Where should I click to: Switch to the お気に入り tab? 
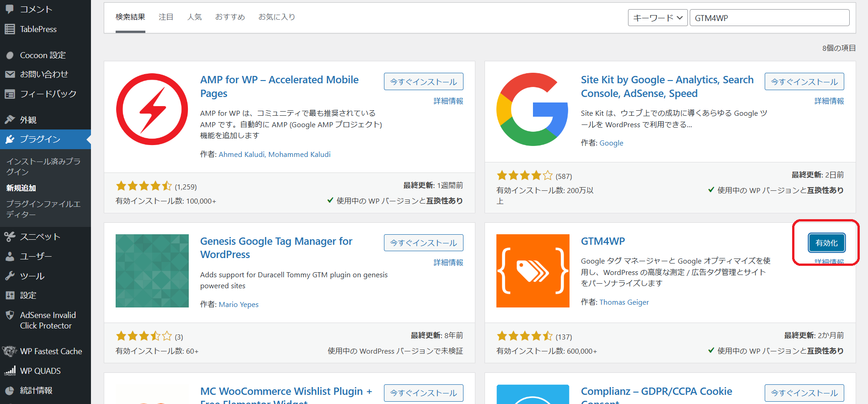[277, 17]
